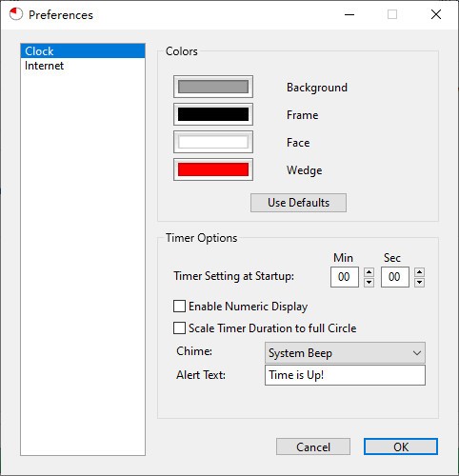
Task: Open the white Face color swatch
Action: [x=213, y=142]
